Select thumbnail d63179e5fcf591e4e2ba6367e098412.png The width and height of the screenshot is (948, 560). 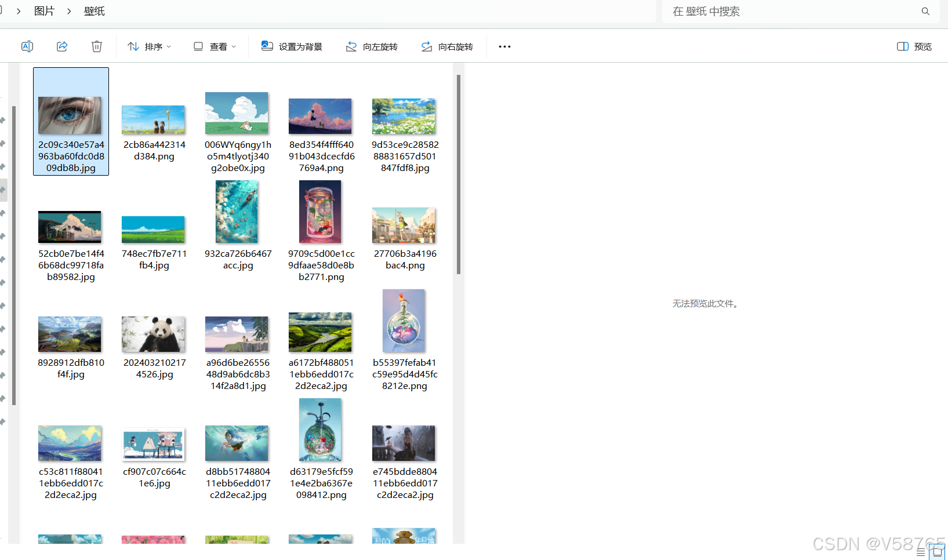click(320, 430)
